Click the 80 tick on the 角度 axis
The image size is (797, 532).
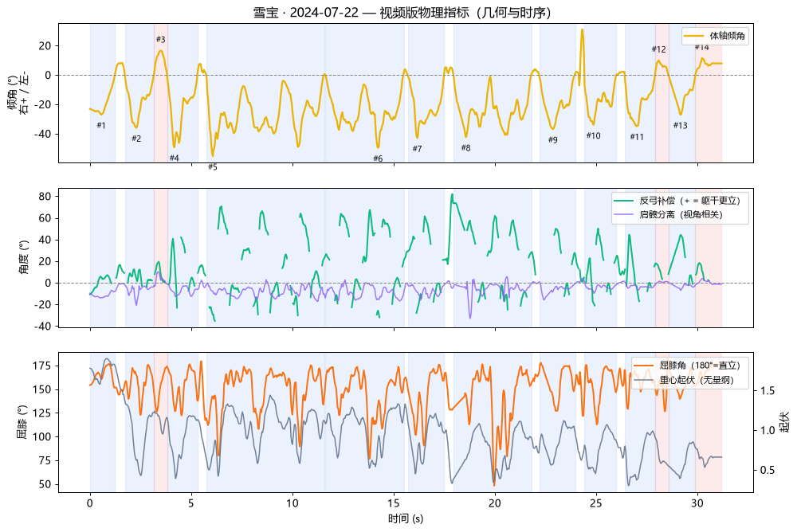pos(46,196)
